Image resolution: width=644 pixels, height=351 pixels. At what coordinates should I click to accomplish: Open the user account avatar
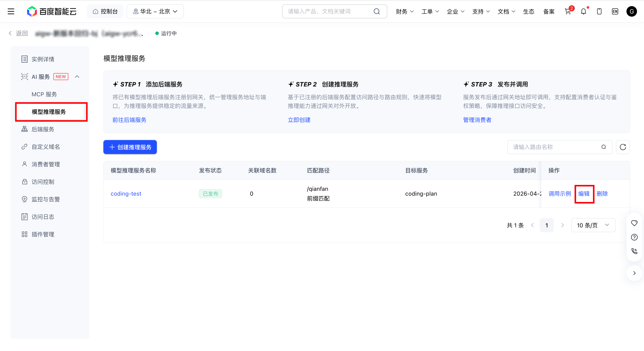[x=632, y=11]
